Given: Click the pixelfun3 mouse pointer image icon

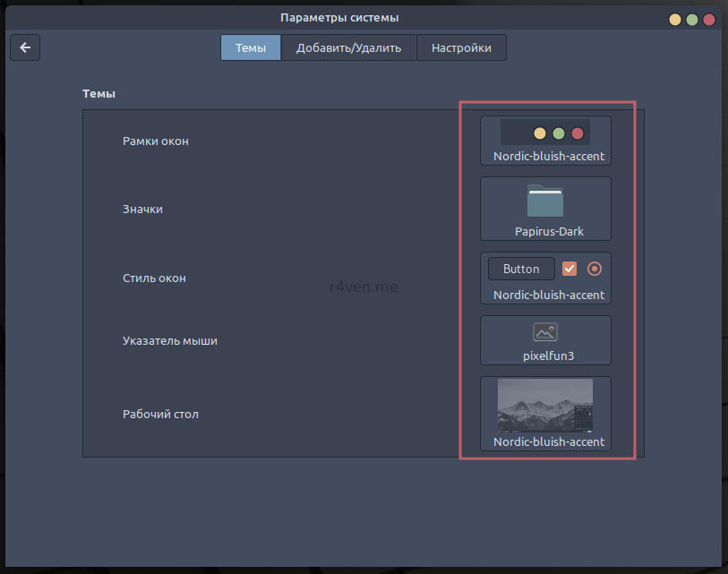Looking at the screenshot, I should (x=545, y=332).
